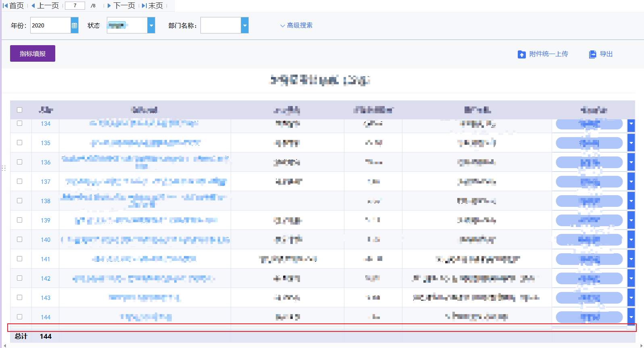The width and height of the screenshot is (644, 348).
Task: Check the checkbox for row 144
Action: pos(19,317)
